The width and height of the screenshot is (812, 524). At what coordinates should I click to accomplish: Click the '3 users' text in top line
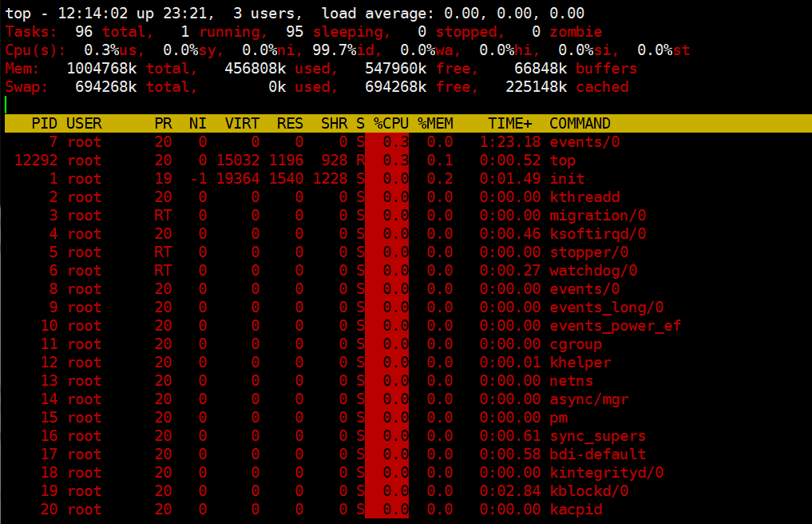267,14
